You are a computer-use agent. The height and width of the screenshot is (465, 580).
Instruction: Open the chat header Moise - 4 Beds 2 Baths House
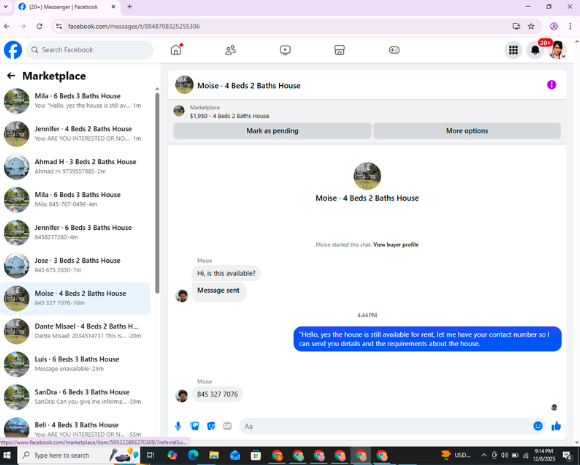click(249, 85)
